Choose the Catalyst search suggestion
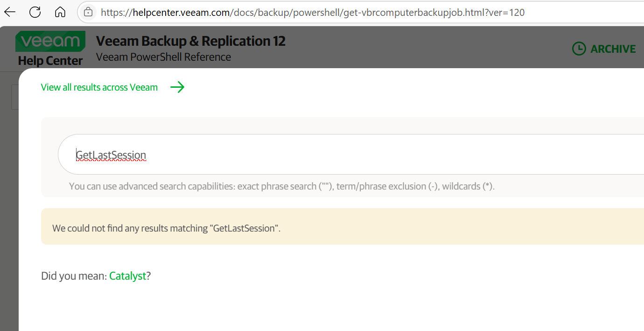Viewport: 644px width, 331px height. [x=128, y=276]
